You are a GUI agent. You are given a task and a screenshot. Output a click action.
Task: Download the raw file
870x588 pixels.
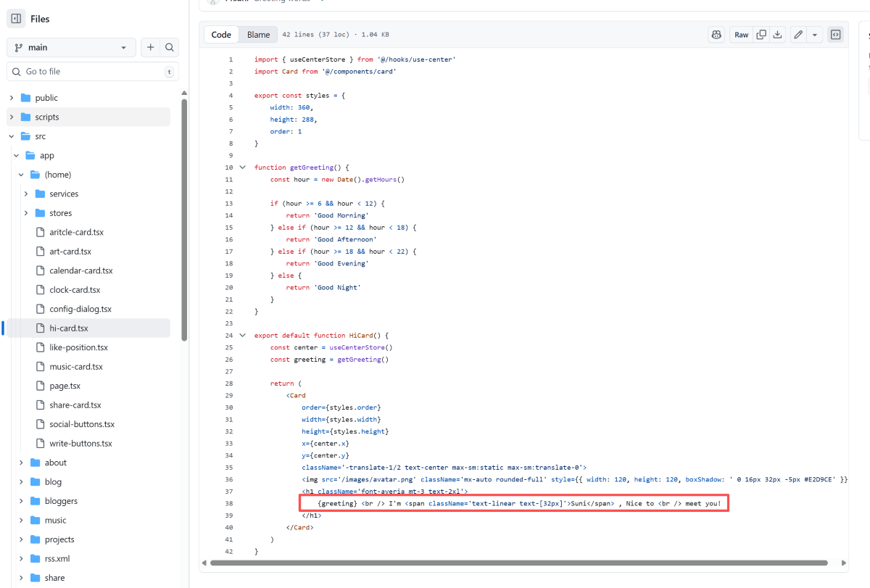(778, 35)
